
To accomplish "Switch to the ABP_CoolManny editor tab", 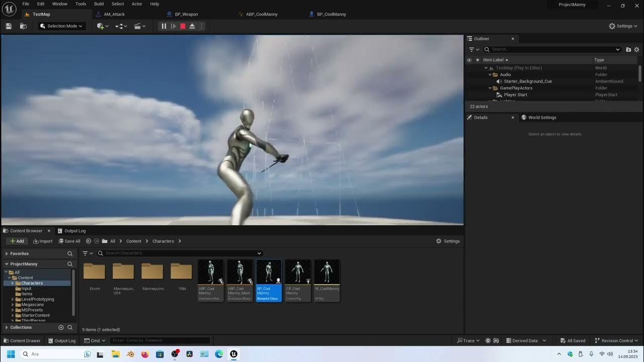I will [x=262, y=14].
